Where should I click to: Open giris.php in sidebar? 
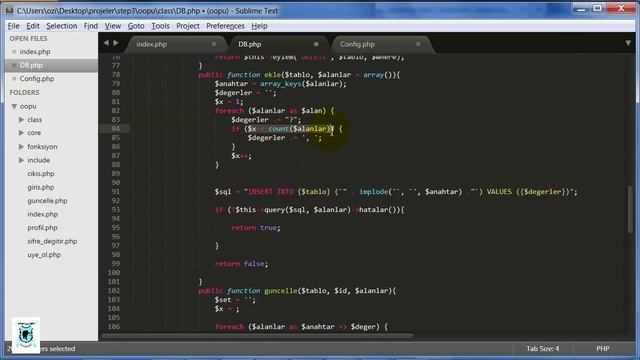click(41, 187)
